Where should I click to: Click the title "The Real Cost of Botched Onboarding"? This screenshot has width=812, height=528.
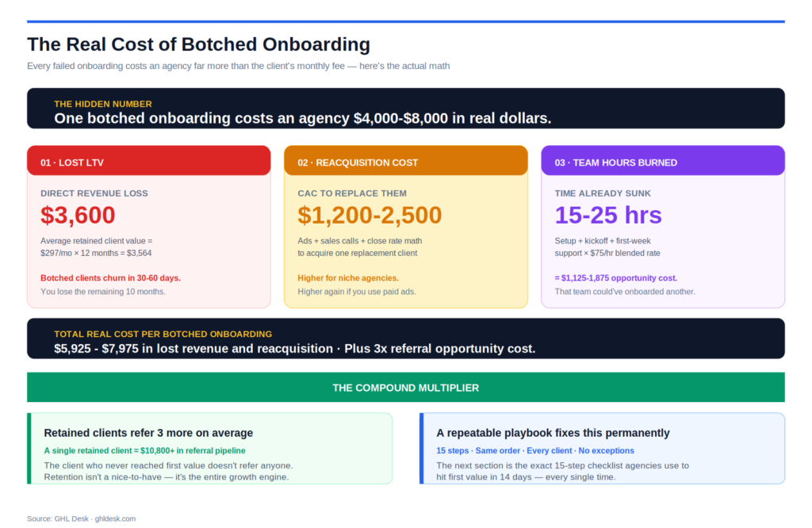[x=198, y=44]
